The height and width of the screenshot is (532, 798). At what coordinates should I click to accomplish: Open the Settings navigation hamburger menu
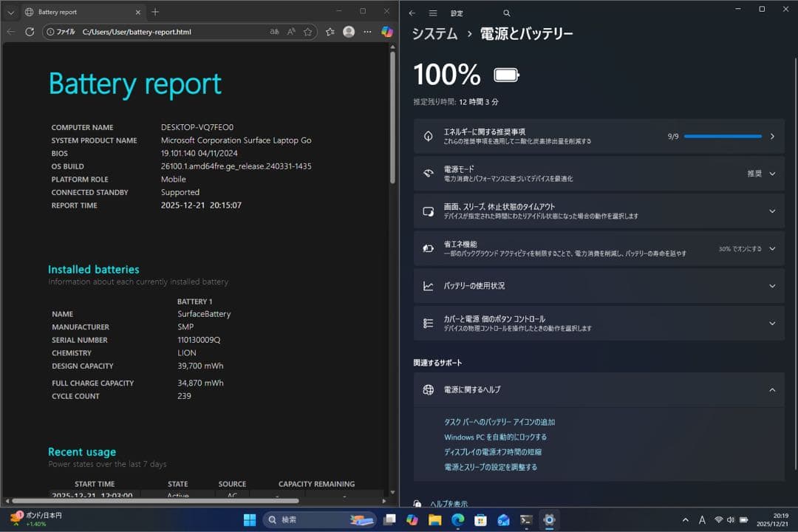pyautogui.click(x=432, y=13)
